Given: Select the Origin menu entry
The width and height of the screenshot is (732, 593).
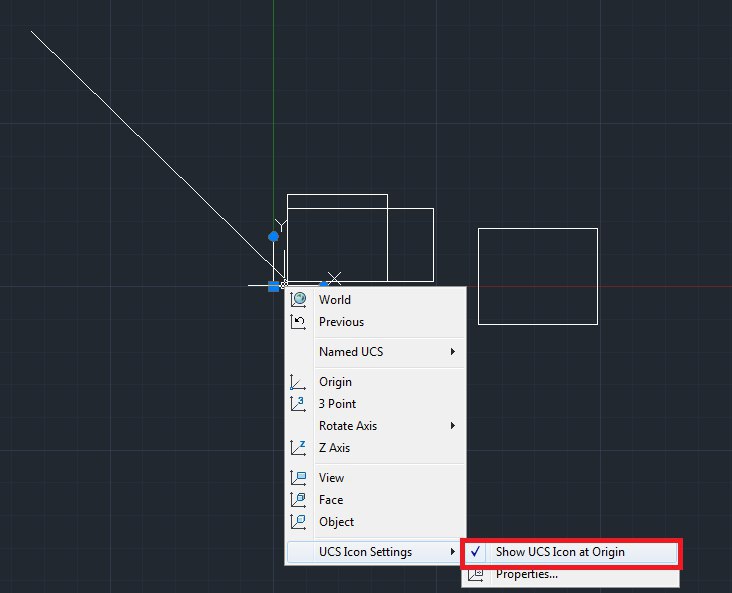Looking at the screenshot, I should point(375,382).
